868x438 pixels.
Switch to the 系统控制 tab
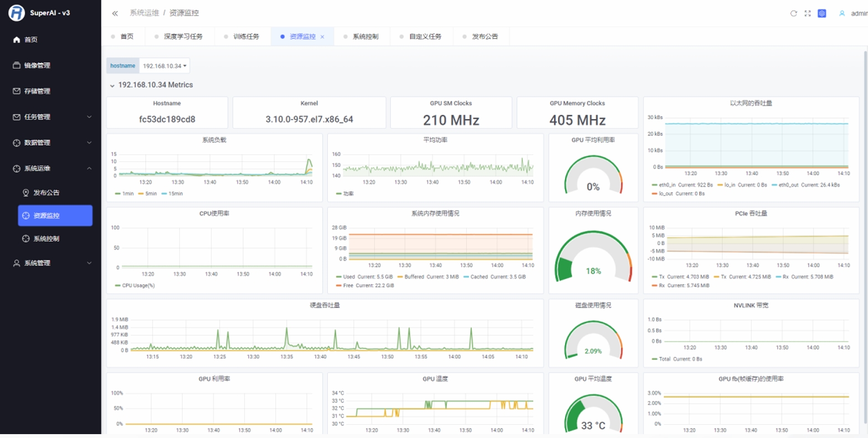click(x=361, y=37)
